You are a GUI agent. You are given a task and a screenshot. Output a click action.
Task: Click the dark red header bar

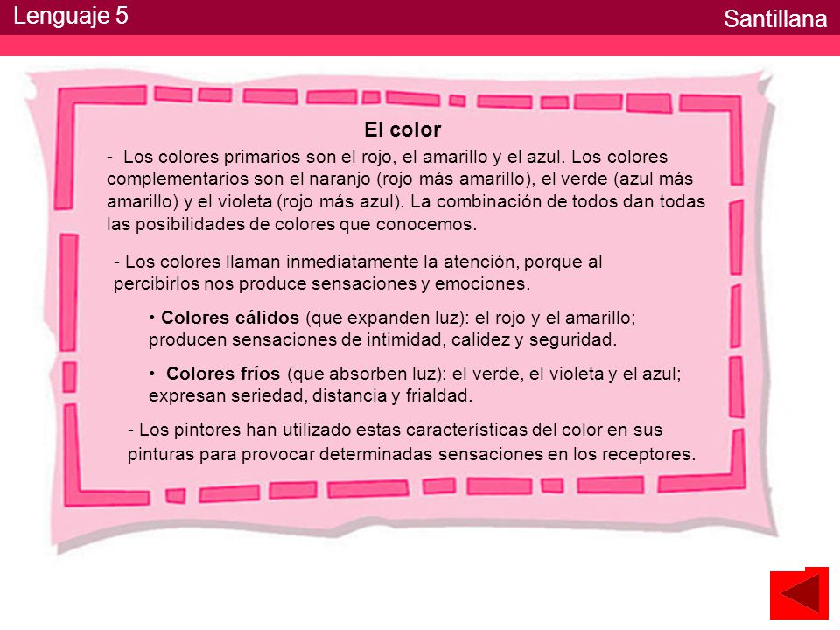[x=420, y=17]
